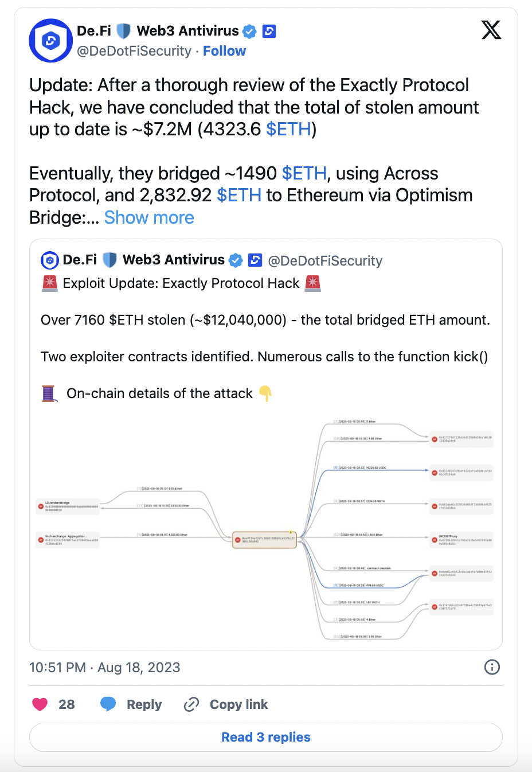Screen dimensions: 532x772
Task: Click the small avatar in the quoted tweet
Action: click(x=50, y=260)
